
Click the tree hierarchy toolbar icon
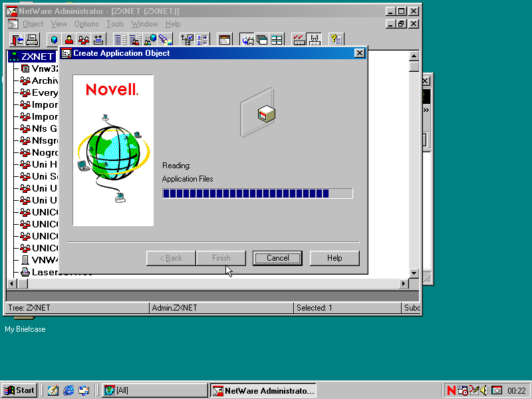188,40
